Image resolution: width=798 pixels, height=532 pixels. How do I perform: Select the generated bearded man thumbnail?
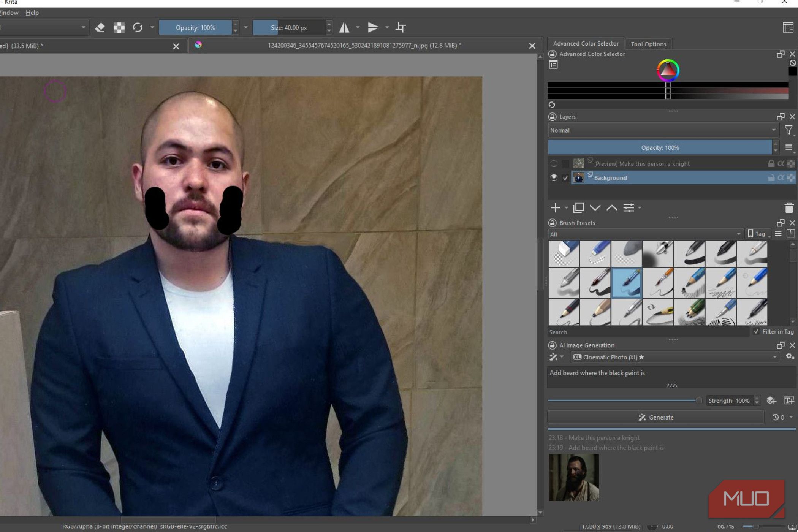point(574,478)
